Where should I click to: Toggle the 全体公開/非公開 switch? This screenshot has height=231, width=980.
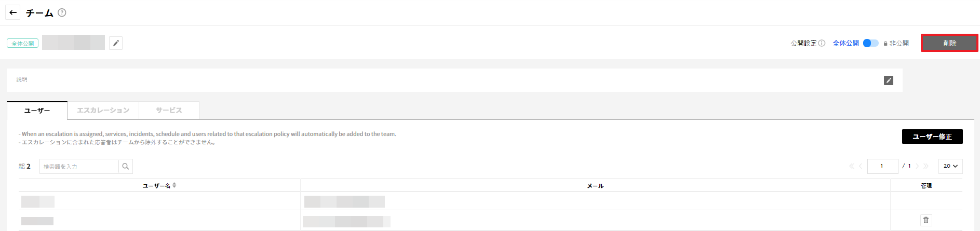pyautogui.click(x=870, y=43)
